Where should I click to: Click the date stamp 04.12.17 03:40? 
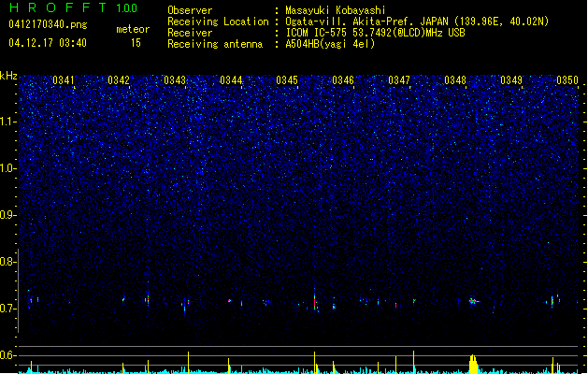tap(48, 43)
